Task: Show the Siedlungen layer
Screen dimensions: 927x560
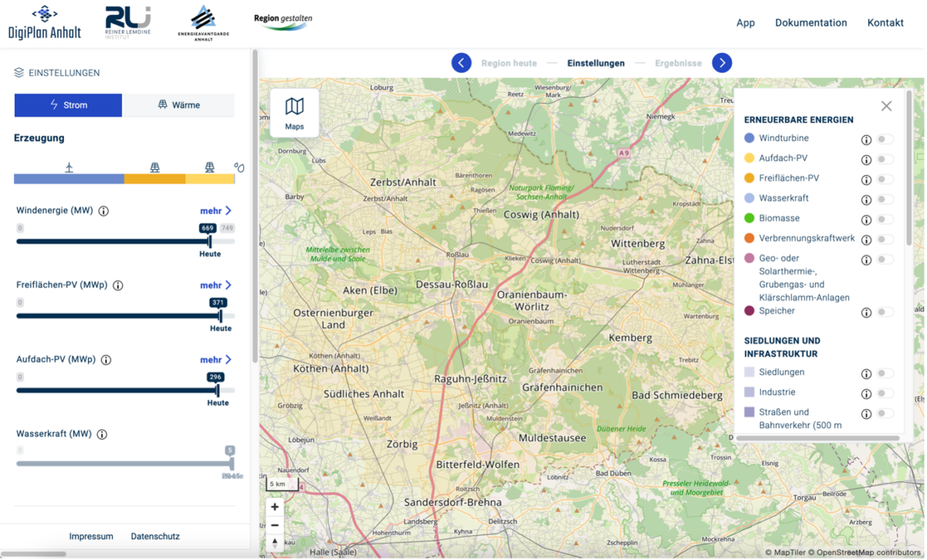Action: coord(887,372)
